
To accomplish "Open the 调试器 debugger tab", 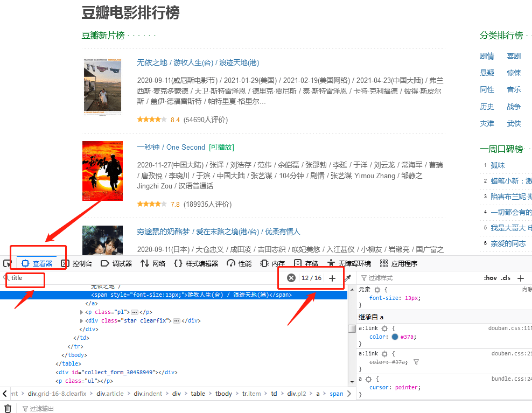I will tap(116, 263).
